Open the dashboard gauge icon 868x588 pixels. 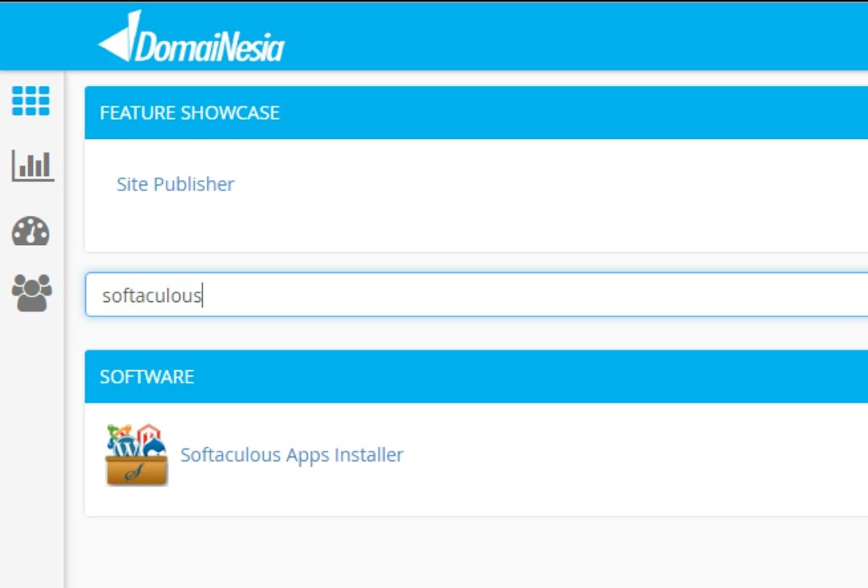[31, 231]
